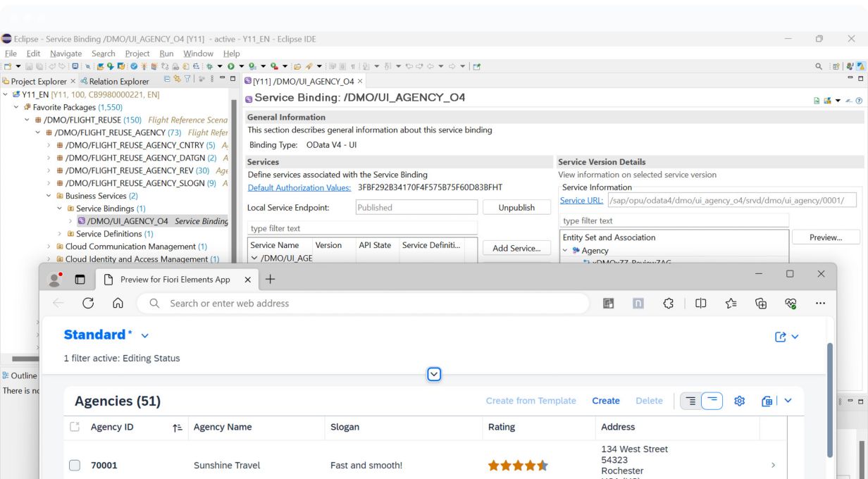Open browser favorites star icon
The width and height of the screenshot is (868, 479).
tap(731, 303)
